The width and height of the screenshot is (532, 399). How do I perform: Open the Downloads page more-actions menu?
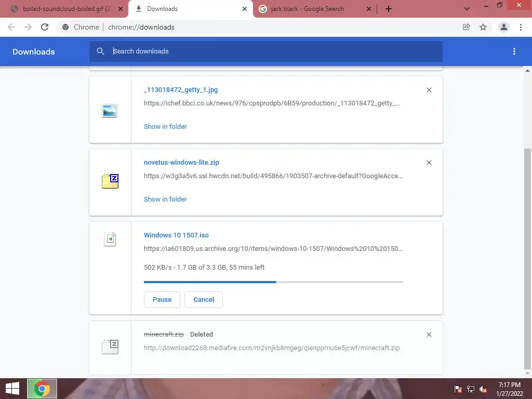coord(514,51)
